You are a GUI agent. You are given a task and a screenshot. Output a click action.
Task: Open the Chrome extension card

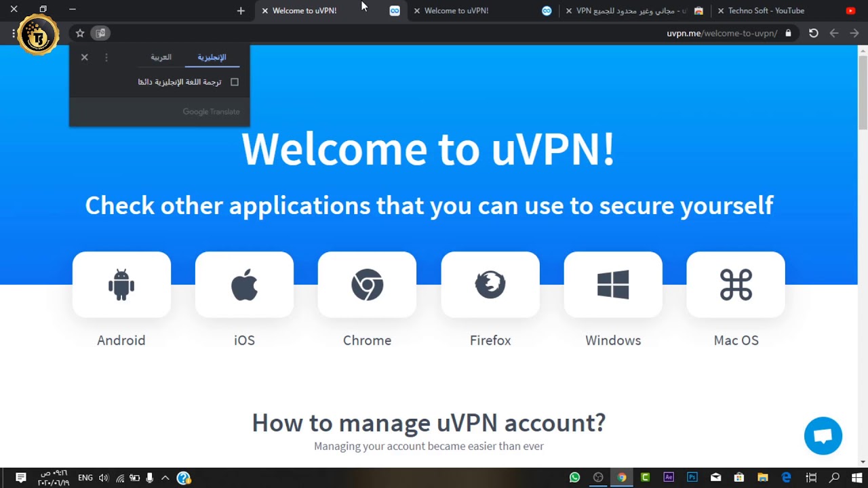[x=367, y=285]
